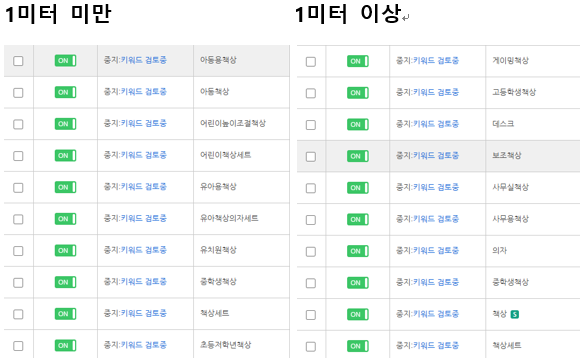The image size is (580, 361).
Task: Click the 유아책상의자세트 keyword
Action: tap(229, 218)
